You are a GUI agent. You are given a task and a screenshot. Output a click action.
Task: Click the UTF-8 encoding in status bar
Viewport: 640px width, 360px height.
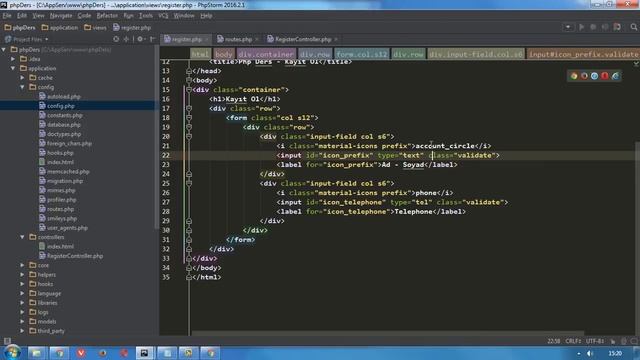[x=594, y=341]
